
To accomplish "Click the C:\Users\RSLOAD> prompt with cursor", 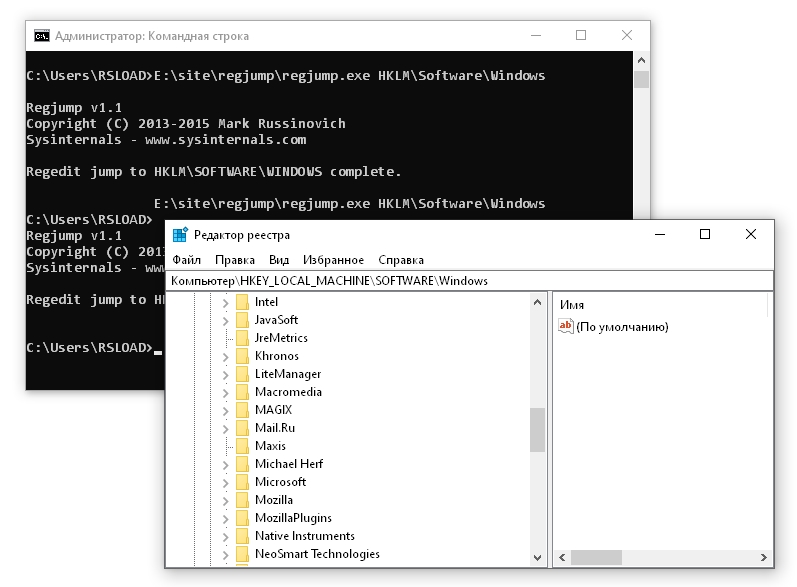I will pyautogui.click(x=94, y=348).
